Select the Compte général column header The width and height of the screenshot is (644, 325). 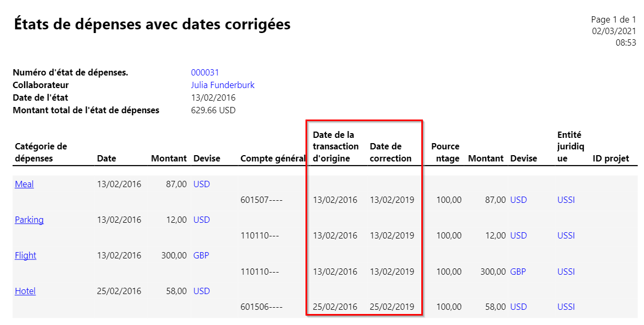click(272, 158)
